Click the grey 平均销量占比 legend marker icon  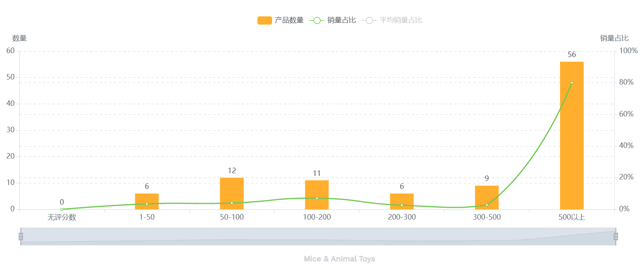pos(369,20)
